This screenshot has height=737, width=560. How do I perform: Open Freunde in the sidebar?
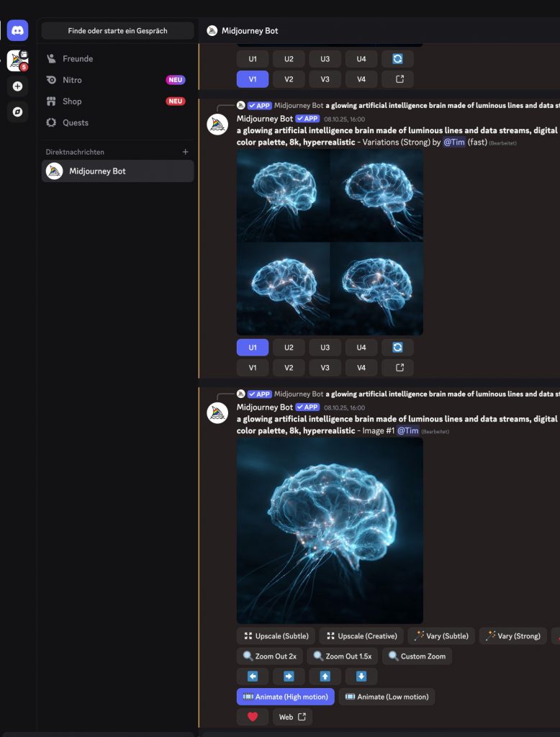coord(78,58)
